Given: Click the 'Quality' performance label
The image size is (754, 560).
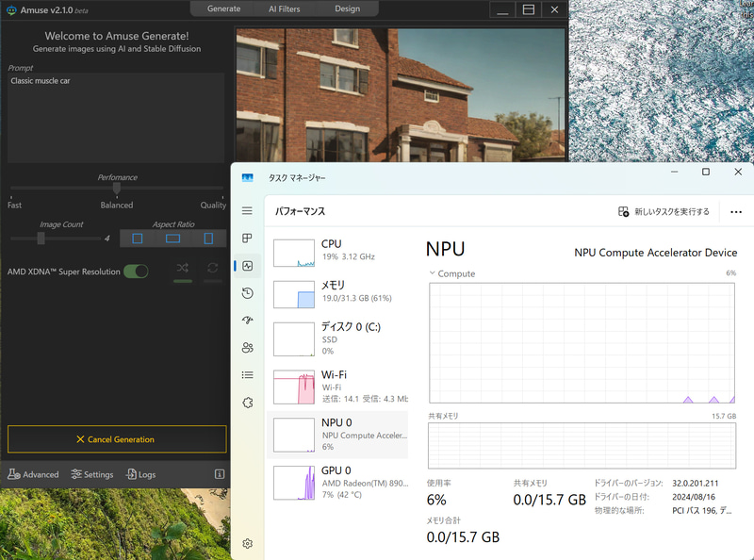Looking at the screenshot, I should coord(213,205).
